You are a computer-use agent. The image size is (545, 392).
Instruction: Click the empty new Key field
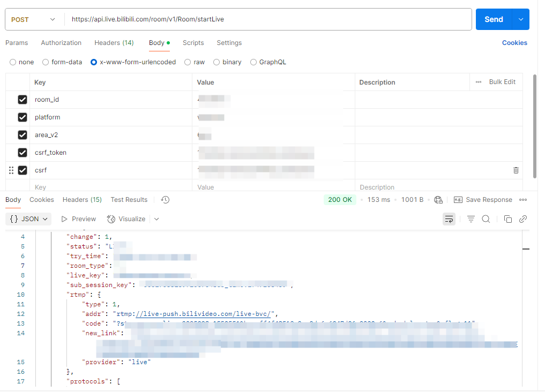point(111,187)
